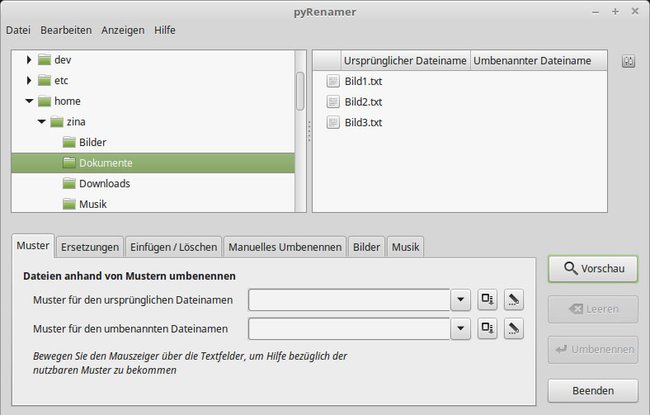Click the Musik folder icon in tree
This screenshot has width=650, height=415.
(69, 204)
